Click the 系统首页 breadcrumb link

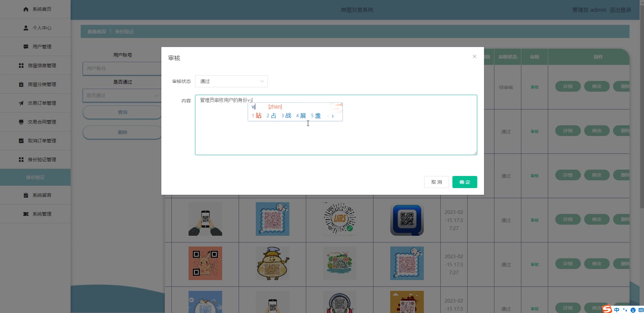[x=97, y=32]
